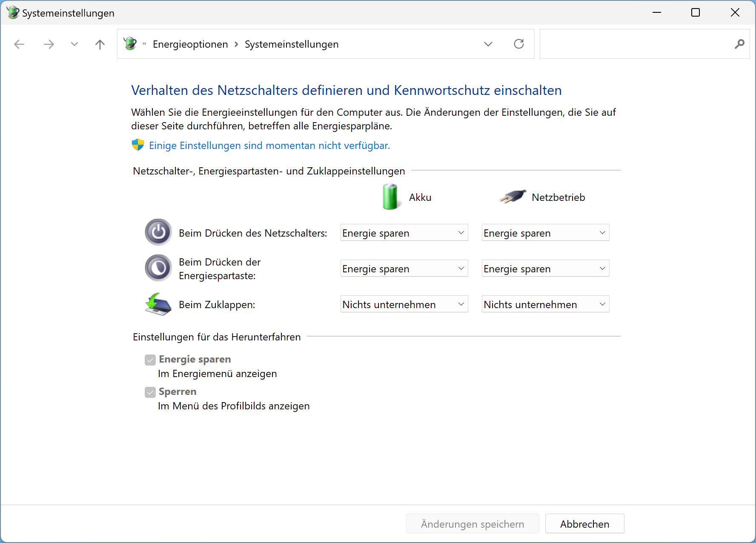Open Energiespartaste dropdown for Netzbetrieb
756x543 pixels.
[x=546, y=269]
